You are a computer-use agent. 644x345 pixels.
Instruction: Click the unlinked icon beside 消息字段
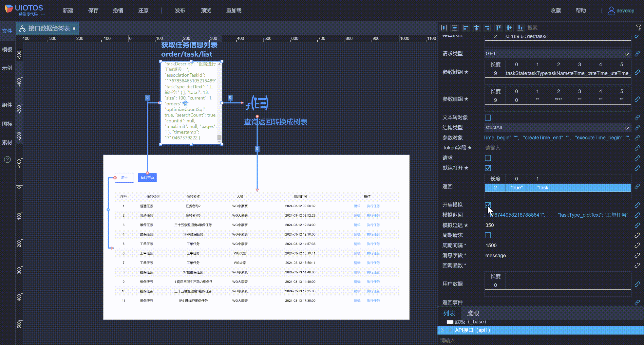[x=637, y=255]
